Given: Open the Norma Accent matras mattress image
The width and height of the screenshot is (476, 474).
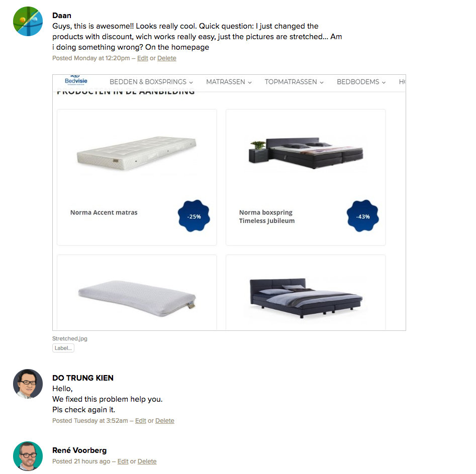Looking at the screenshot, I should pyautogui.click(x=137, y=153).
